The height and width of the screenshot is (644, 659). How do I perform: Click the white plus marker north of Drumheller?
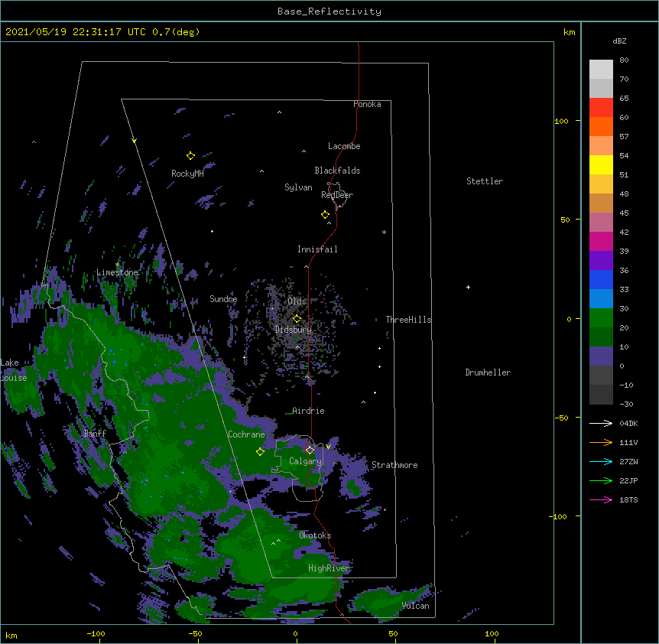coord(468,287)
